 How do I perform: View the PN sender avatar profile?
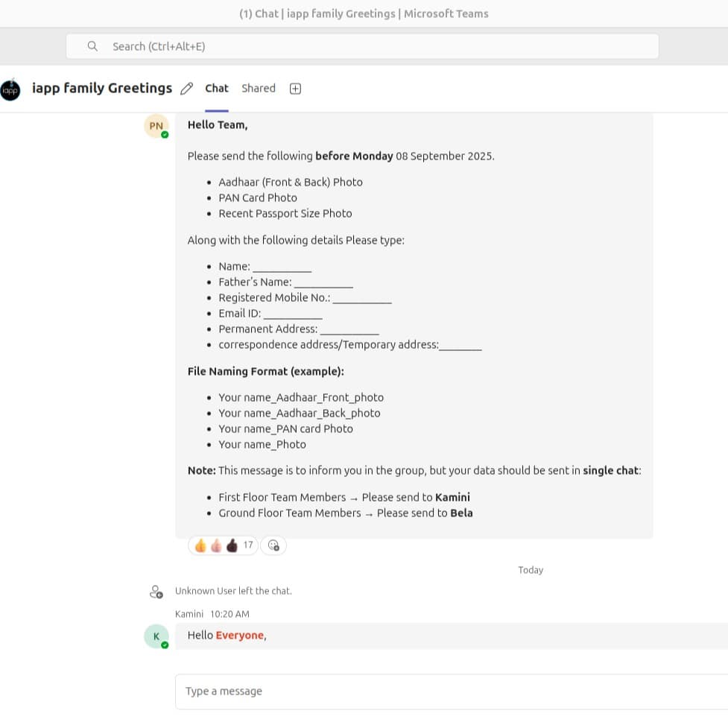(156, 126)
